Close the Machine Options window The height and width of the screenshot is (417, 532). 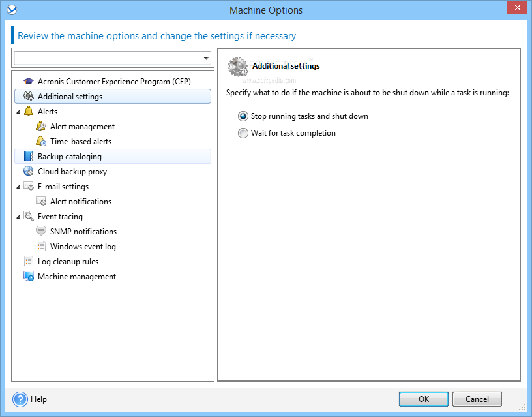(x=517, y=7)
